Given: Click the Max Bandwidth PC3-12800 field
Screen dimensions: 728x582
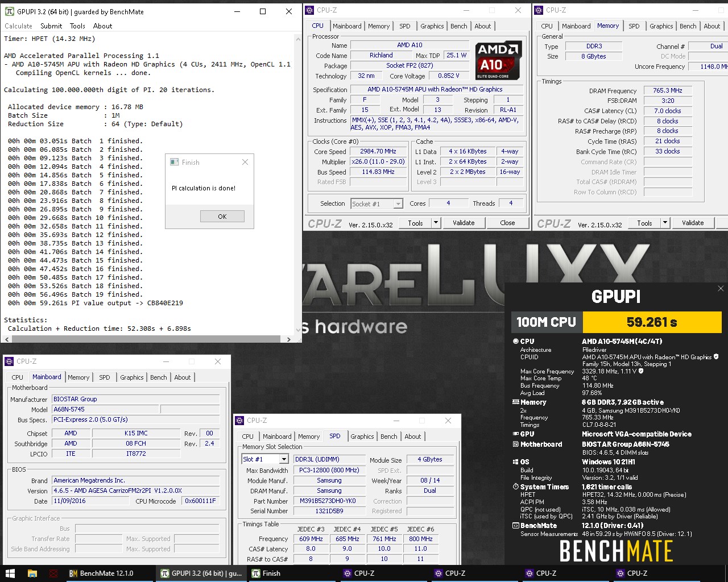Looking at the screenshot, I should point(329,471).
